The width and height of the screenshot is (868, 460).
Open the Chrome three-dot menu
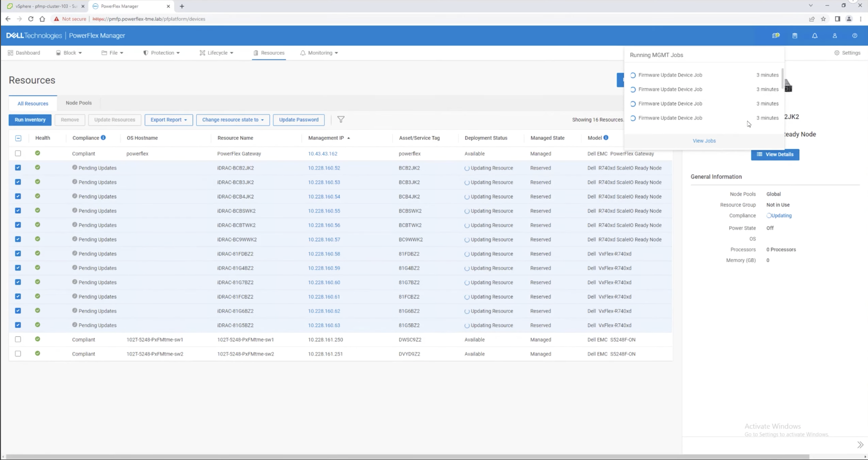(x=861, y=19)
